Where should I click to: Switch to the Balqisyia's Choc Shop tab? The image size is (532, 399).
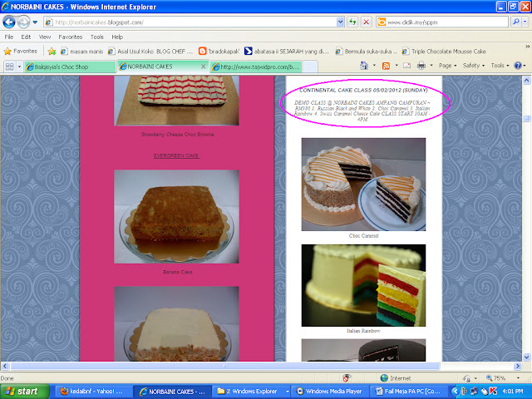point(70,66)
